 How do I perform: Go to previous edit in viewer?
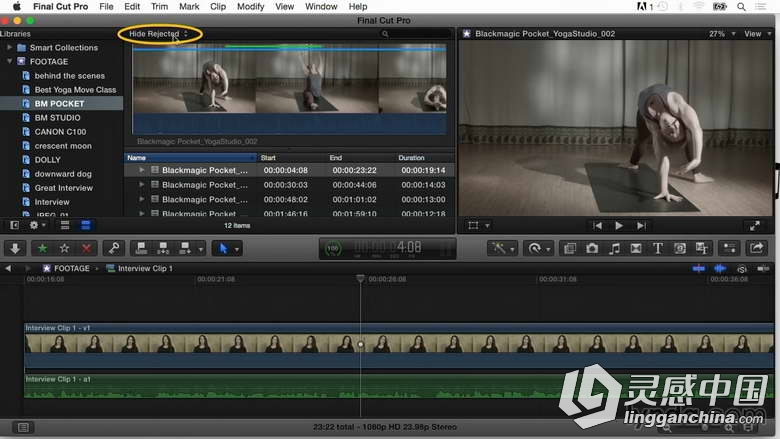[597, 226]
